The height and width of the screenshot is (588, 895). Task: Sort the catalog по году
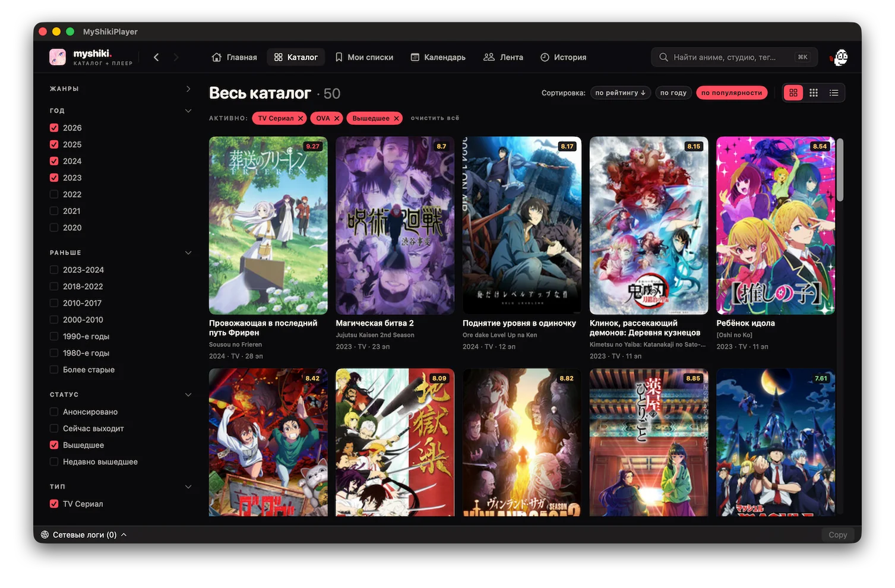[673, 93]
